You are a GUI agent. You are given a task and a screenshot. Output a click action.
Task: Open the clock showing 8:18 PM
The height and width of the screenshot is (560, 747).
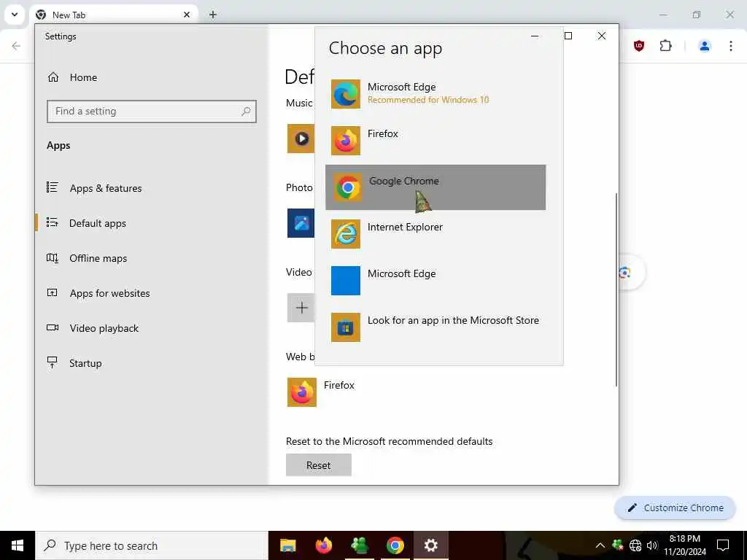tap(685, 545)
